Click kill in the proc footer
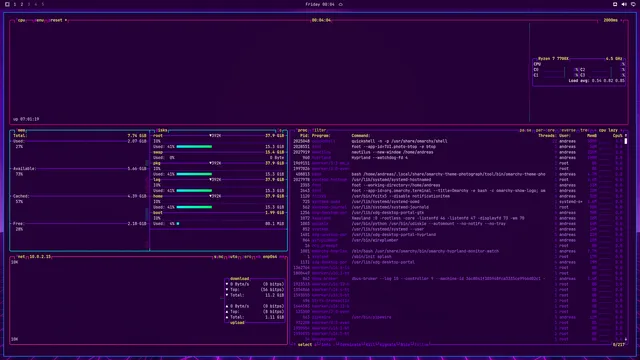 pyautogui.click(x=370, y=344)
